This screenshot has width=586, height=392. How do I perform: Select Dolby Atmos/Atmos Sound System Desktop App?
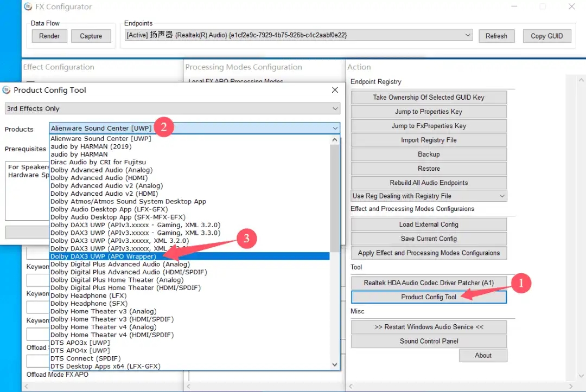tap(190, 201)
